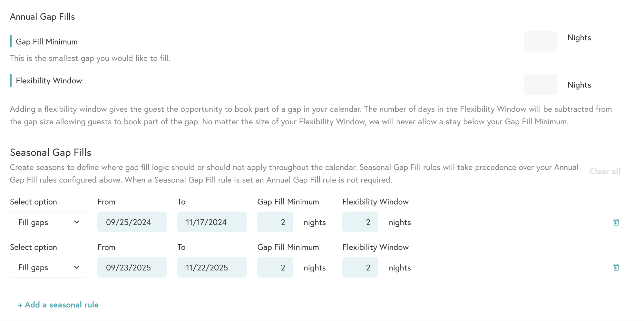Click Gap Fill Minimum field in first seasonal rule
The image size is (644, 321).
coord(275,222)
